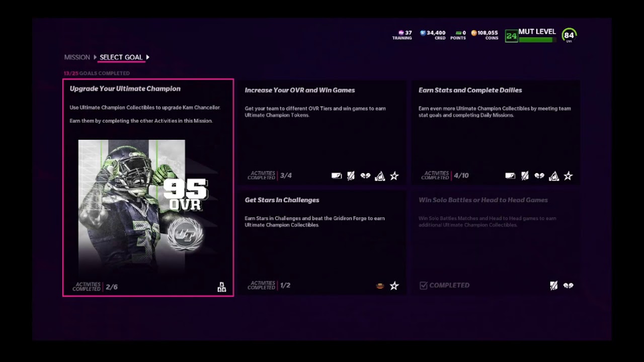Select Earn Stats and Complete Dailies title
Screen dimensions: 644x362
coord(470,90)
